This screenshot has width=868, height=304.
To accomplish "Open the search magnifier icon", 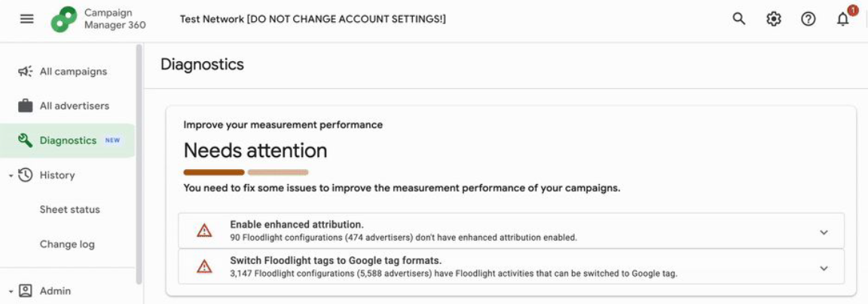I will tap(739, 20).
